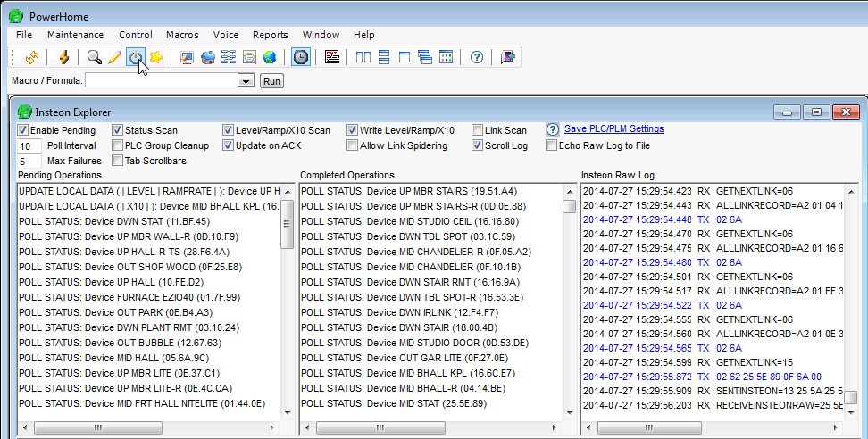This screenshot has height=439, width=868.
Task: Click Pending Operations scroll up arrow
Action: pos(288,192)
